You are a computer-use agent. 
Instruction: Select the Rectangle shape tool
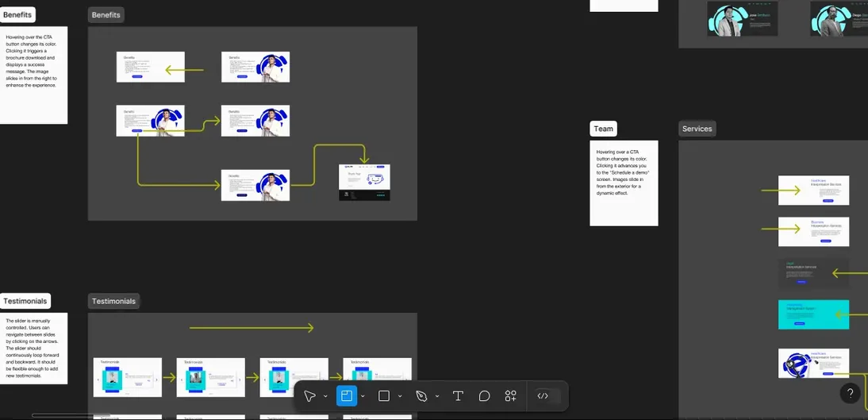coord(384,396)
